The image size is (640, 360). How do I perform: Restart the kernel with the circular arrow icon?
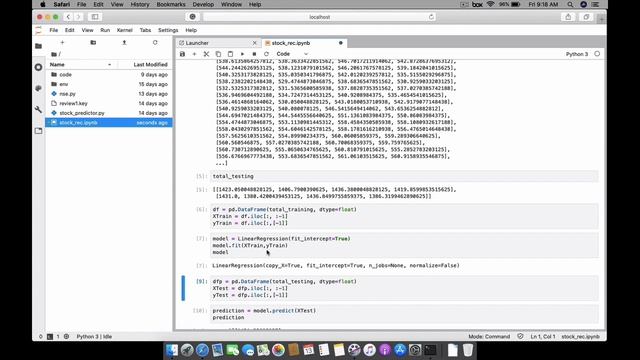(266, 54)
